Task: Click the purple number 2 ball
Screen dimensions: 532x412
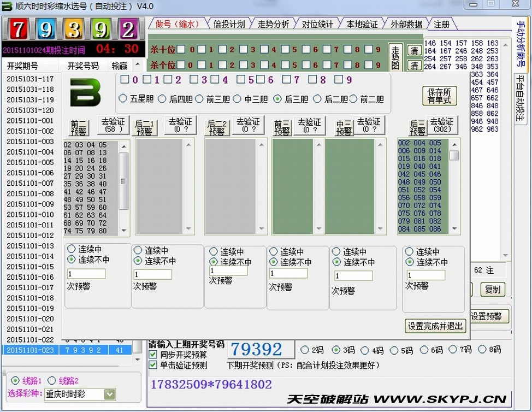Action: coord(128,28)
